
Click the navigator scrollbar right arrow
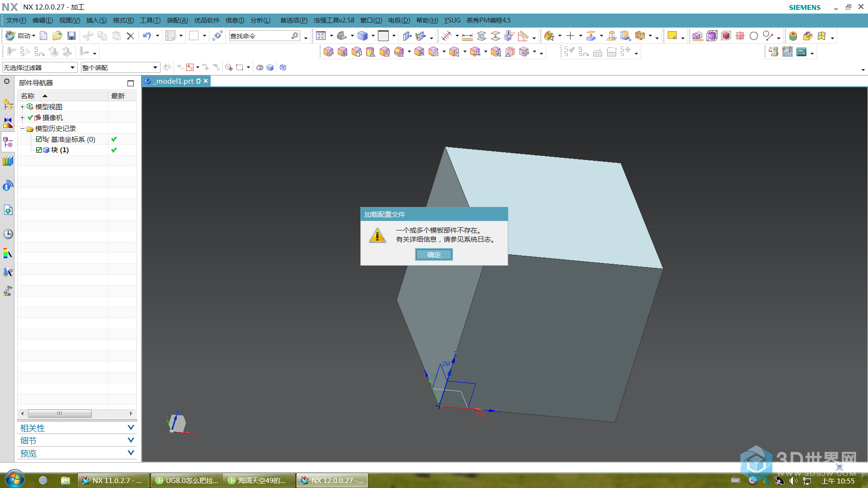131,413
